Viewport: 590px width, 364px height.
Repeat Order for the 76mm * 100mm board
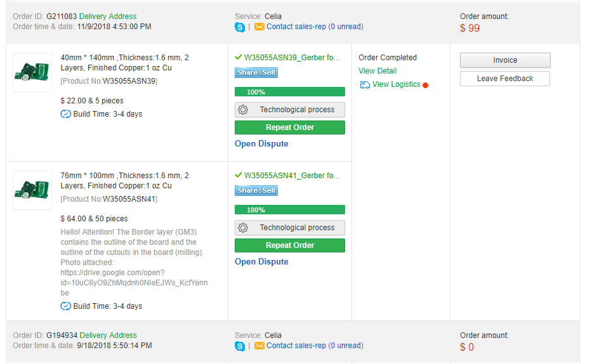click(290, 245)
